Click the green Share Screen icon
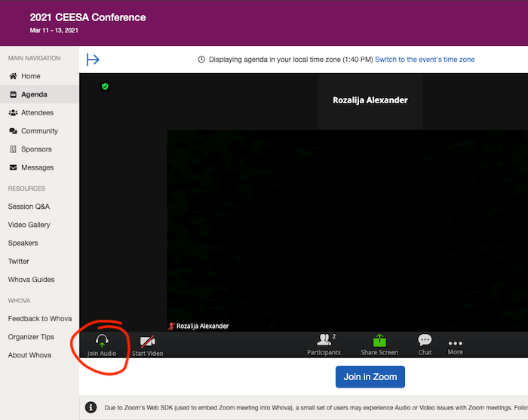The width and height of the screenshot is (528, 420). [x=379, y=341]
